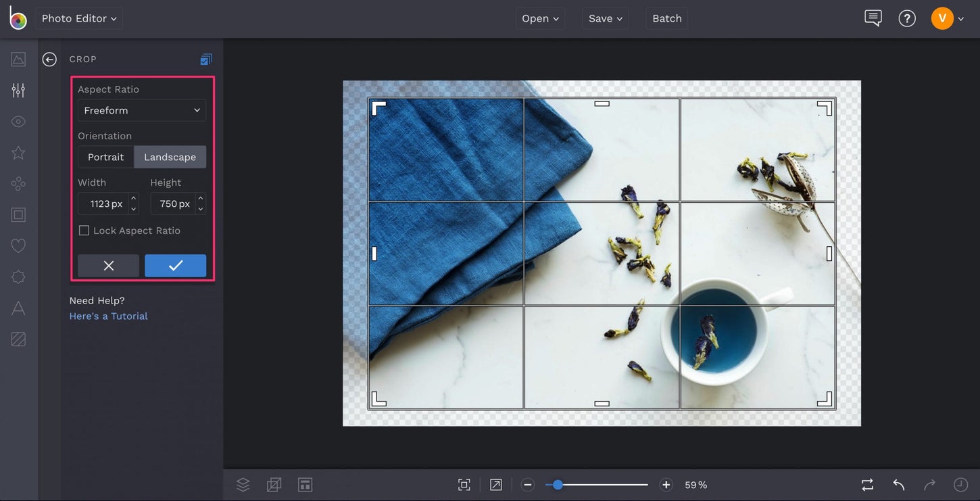Viewport: 980px width, 501px height.
Task: Open the Layers panel at bottom toolbar
Action: pos(243,484)
